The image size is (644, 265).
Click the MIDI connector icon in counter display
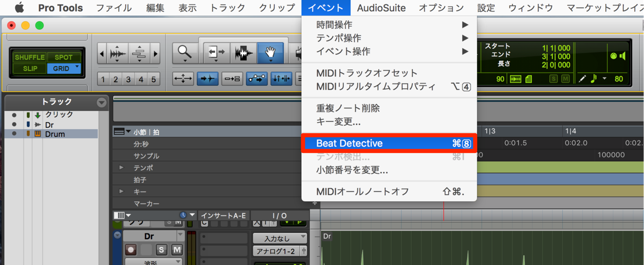pos(613,56)
